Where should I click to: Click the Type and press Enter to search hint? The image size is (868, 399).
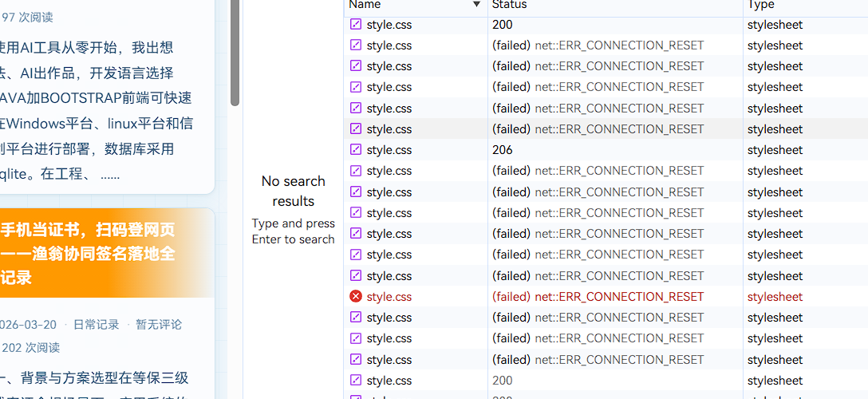pyautogui.click(x=294, y=231)
